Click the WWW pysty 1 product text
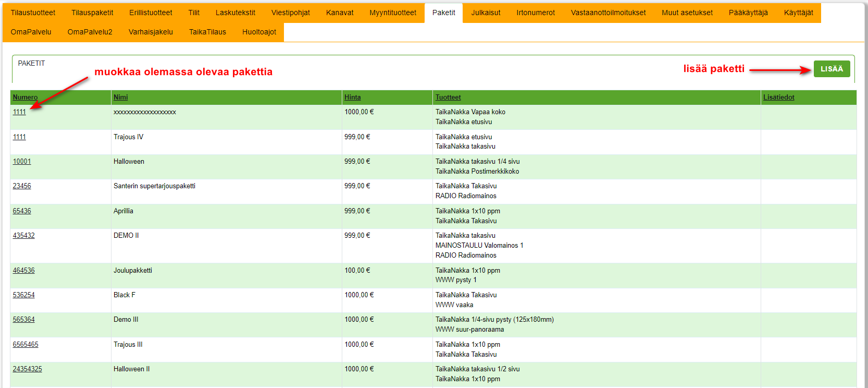 coord(456,280)
